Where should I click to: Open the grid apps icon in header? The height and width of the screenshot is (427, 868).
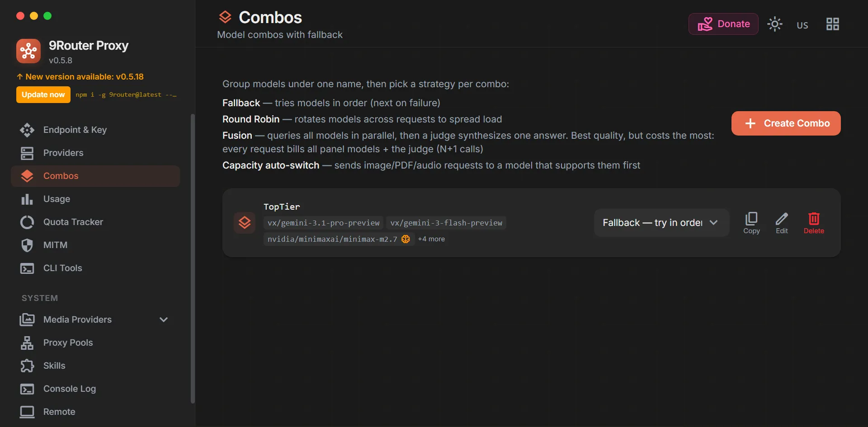[x=832, y=24]
